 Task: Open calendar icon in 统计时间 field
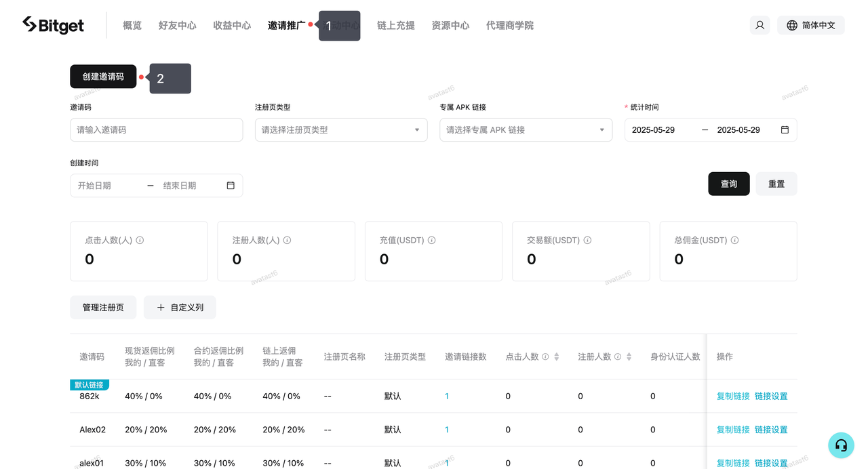[x=785, y=129]
